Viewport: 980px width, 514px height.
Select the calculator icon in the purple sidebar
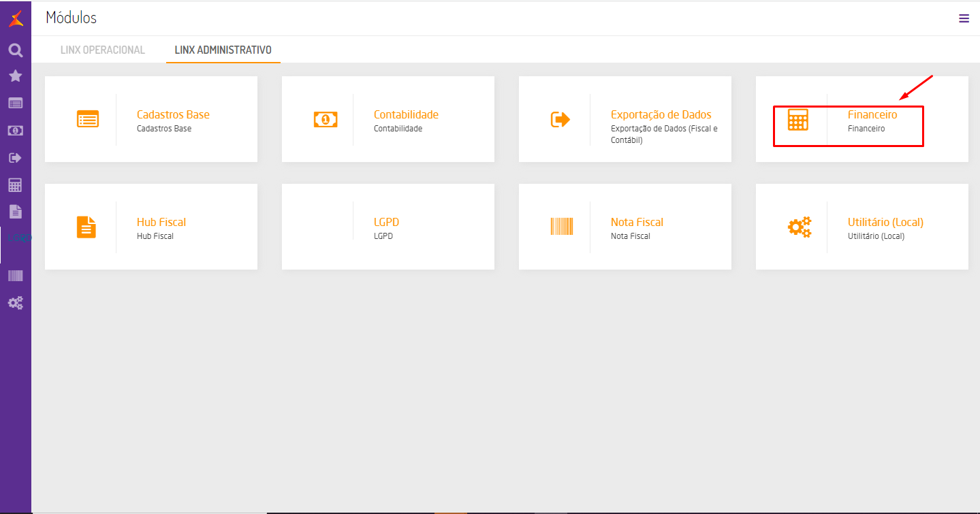pyautogui.click(x=16, y=185)
